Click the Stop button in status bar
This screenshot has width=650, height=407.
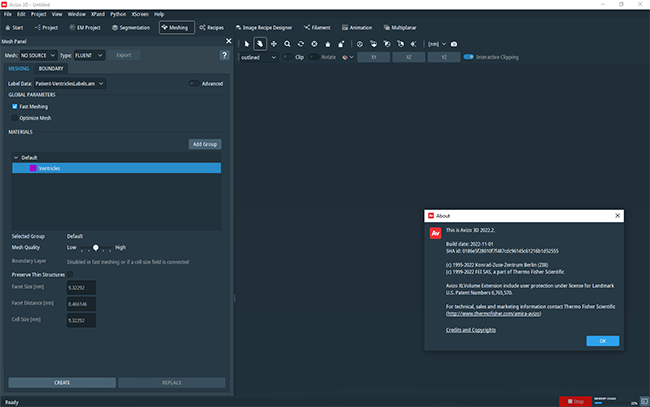[x=575, y=401]
